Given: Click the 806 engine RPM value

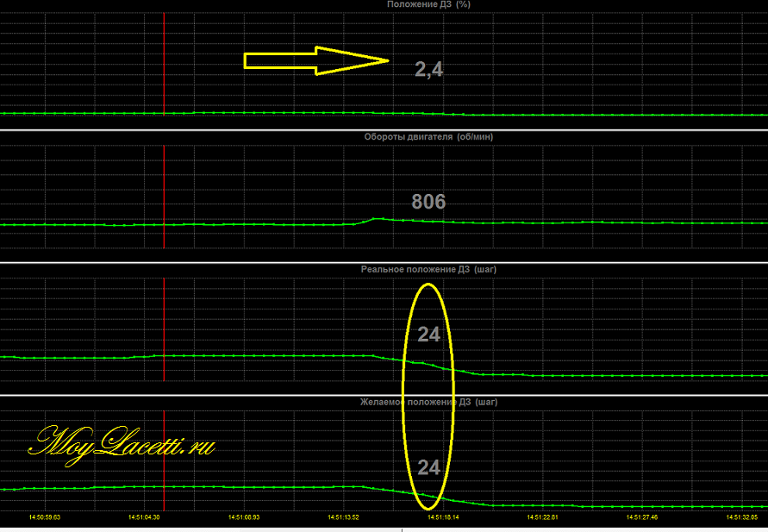Looking at the screenshot, I should 428,202.
